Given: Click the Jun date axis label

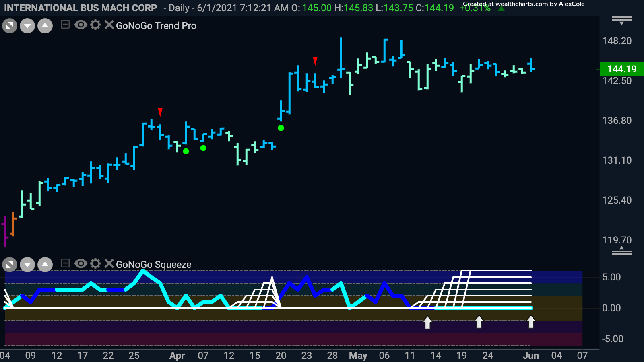Looking at the screenshot, I should click(530, 356).
